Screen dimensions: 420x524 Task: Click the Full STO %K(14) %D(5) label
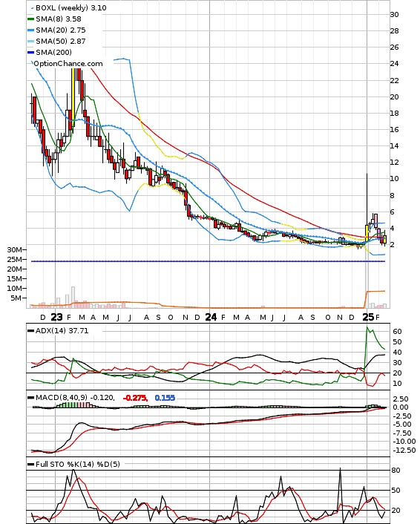coord(77,464)
